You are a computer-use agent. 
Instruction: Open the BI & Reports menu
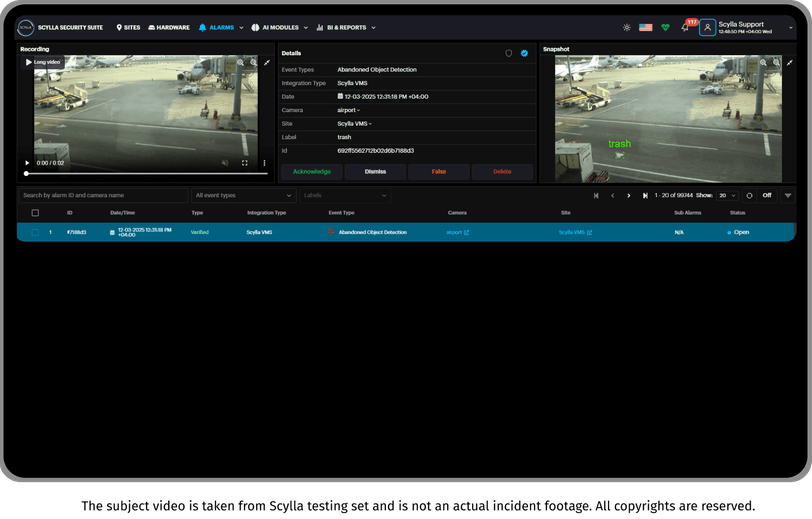(x=346, y=27)
